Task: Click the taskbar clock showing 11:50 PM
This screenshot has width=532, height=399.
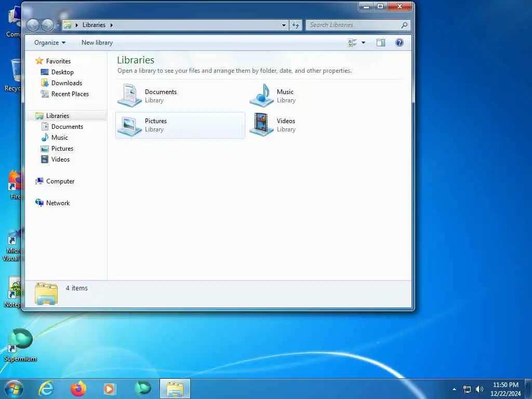Action: click(506, 389)
